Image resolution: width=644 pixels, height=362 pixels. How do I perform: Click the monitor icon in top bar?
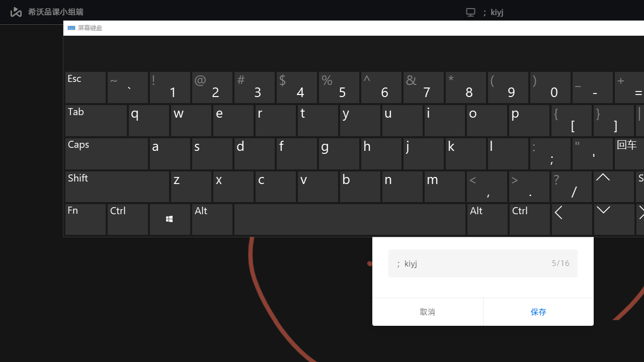coord(470,12)
